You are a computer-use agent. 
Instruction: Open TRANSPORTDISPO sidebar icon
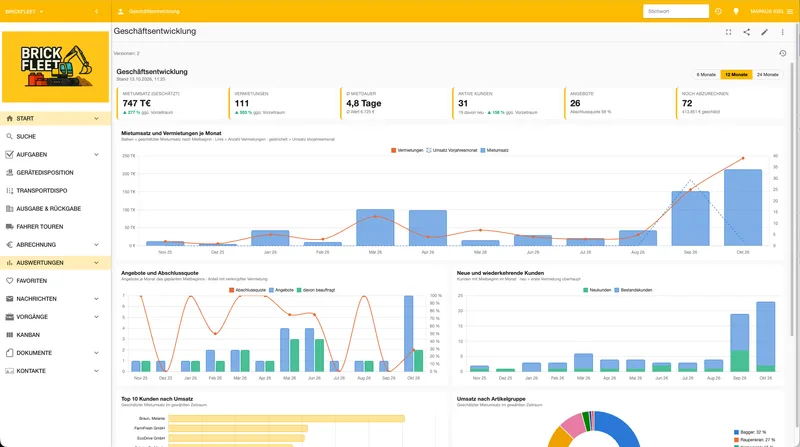pyautogui.click(x=9, y=190)
